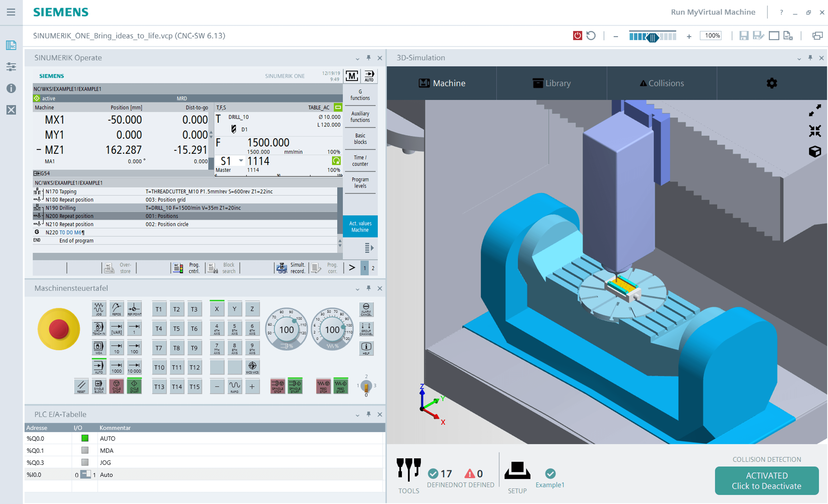The image size is (828, 504).
Task: Select REF.POINT key on control panel
Action: 134,309
